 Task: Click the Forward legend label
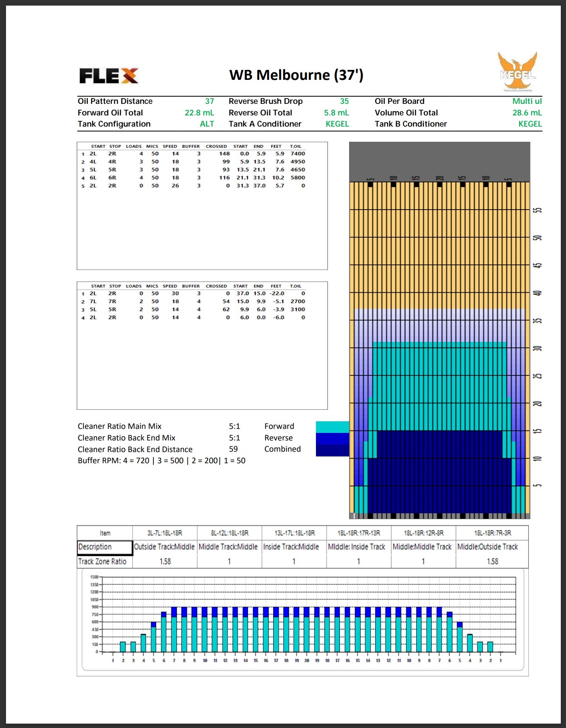[279, 426]
